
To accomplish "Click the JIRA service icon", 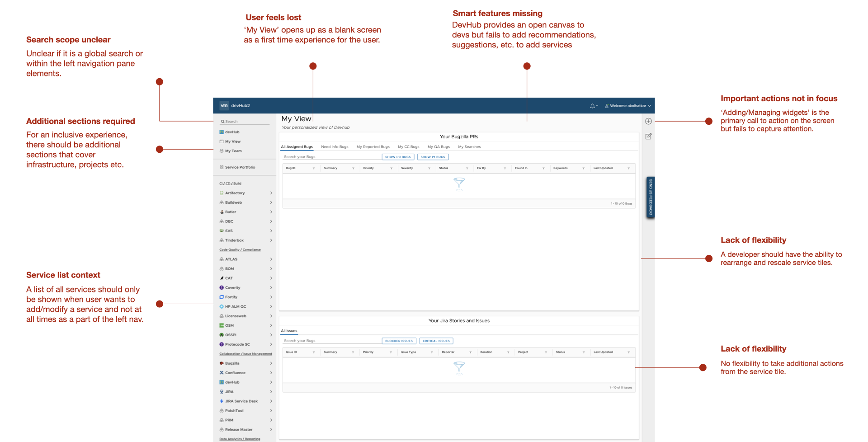I will click(221, 391).
